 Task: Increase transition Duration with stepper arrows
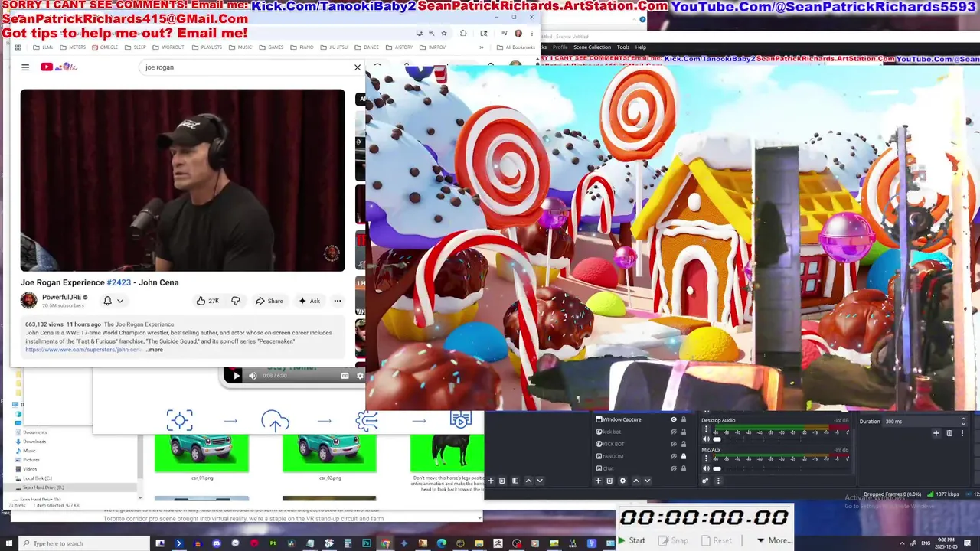[x=964, y=419]
